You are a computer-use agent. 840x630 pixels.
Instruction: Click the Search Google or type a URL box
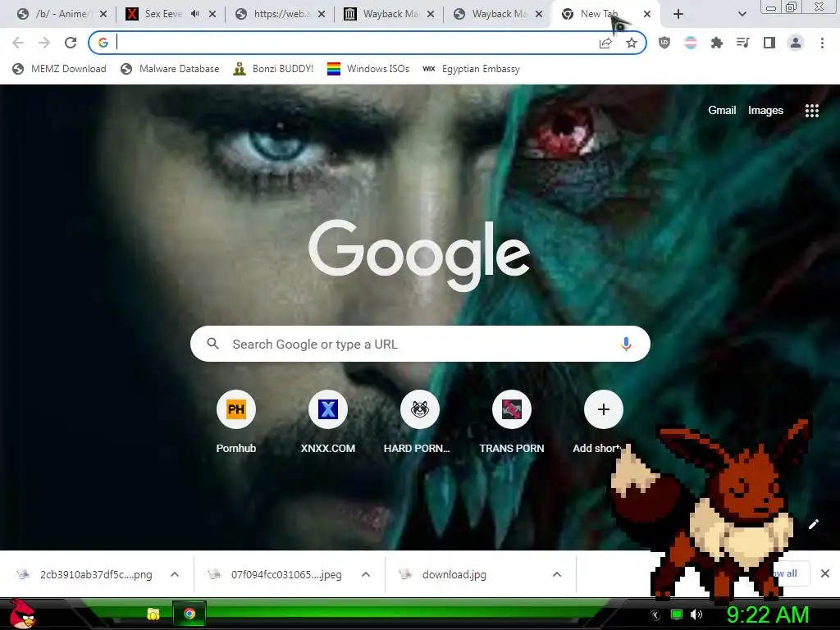click(x=420, y=344)
